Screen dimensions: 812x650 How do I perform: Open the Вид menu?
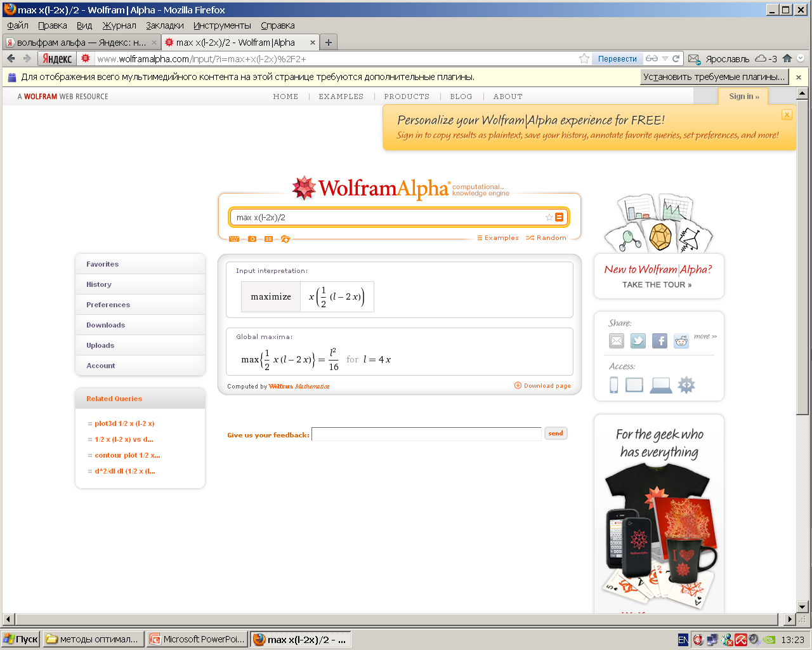click(x=84, y=25)
